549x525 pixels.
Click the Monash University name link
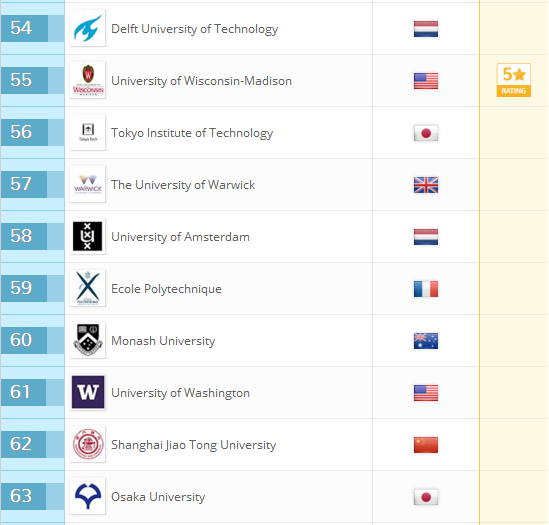coord(163,341)
